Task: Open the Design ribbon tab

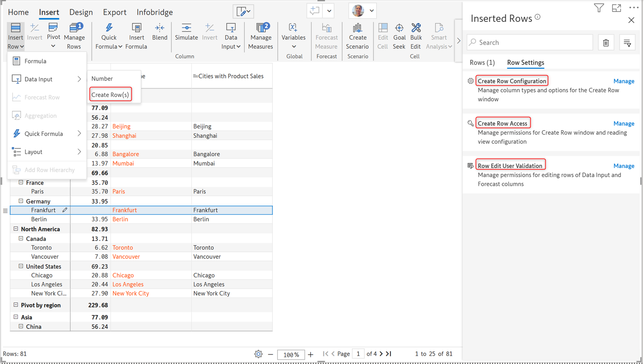Action: coord(81,12)
